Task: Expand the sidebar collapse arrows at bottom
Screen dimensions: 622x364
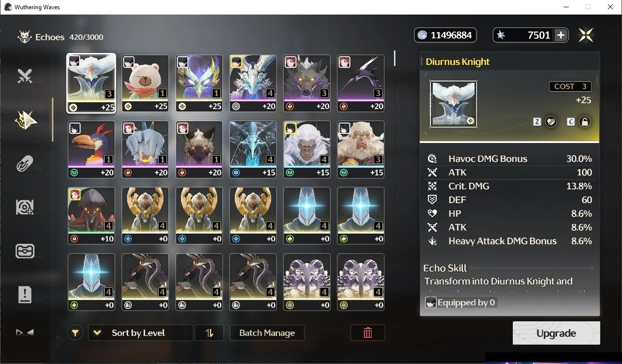Action: [x=25, y=332]
